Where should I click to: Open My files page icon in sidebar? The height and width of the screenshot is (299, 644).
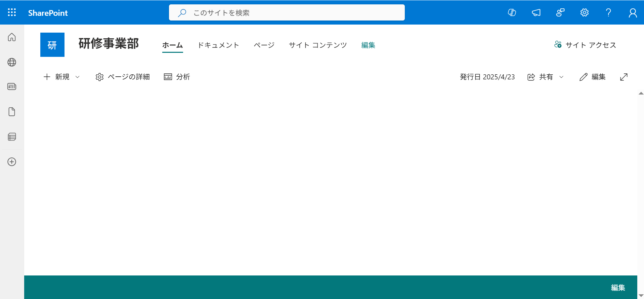coord(12,112)
